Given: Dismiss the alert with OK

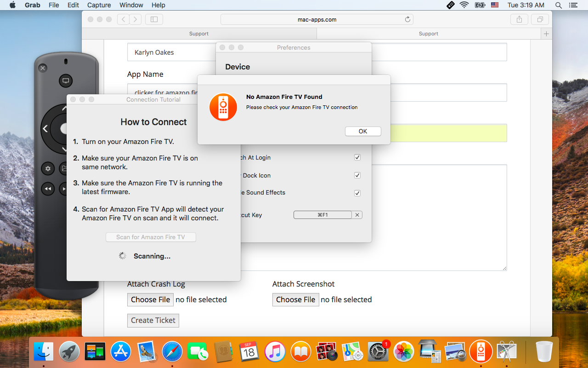Looking at the screenshot, I should point(363,131).
